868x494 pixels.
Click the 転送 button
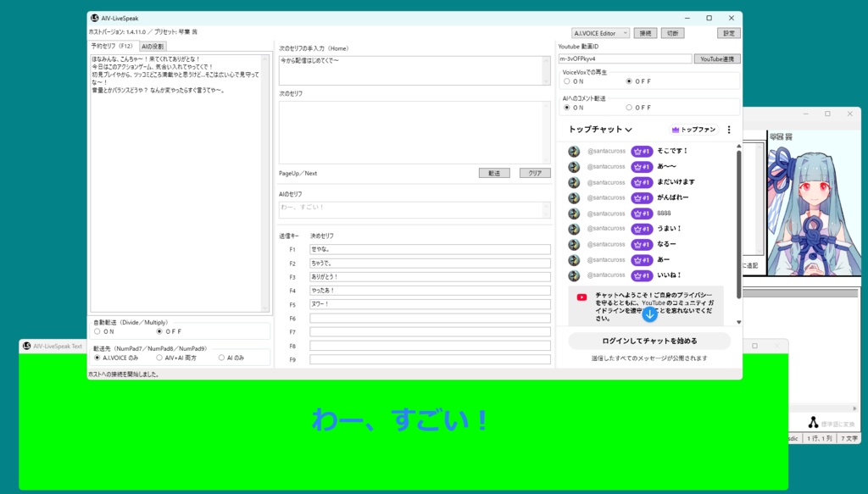(x=494, y=173)
